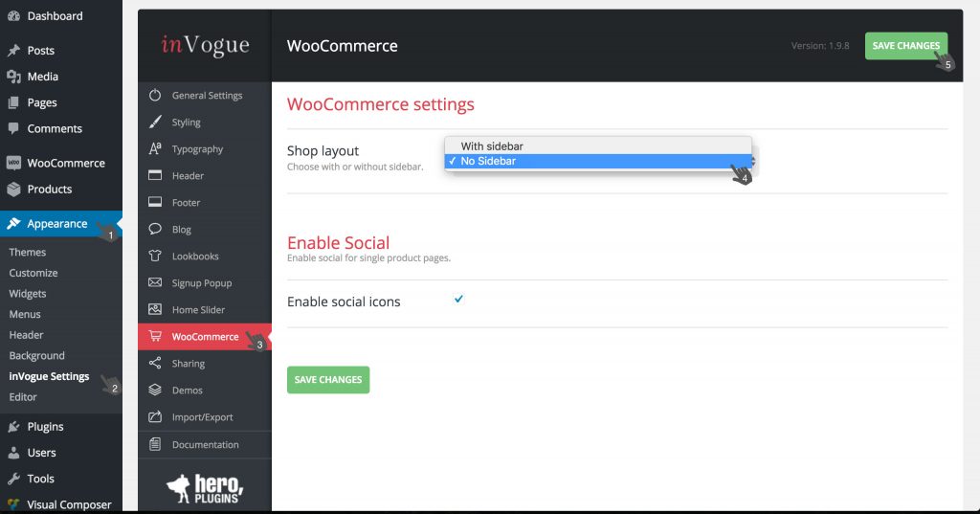
Task: Click the Comments speech bubble icon
Action: click(13, 128)
